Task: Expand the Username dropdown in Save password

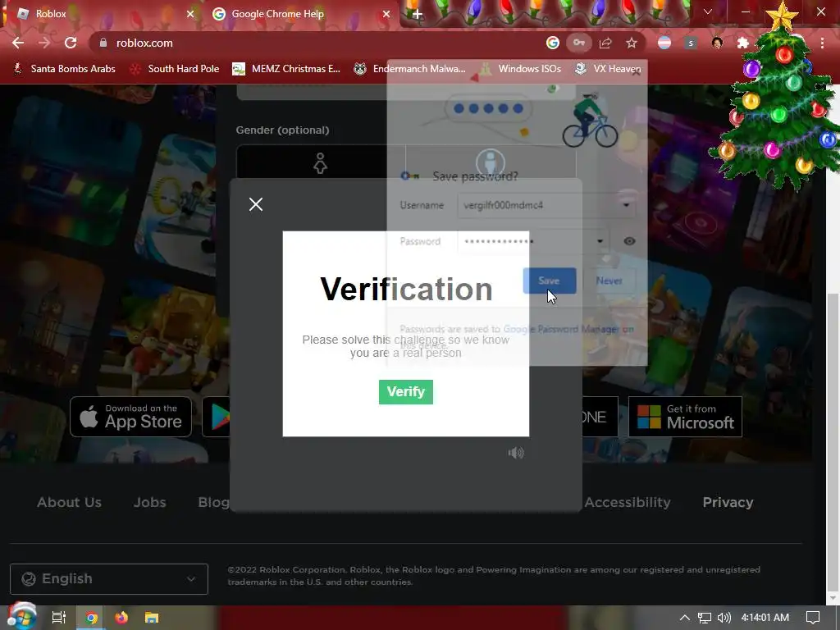Action: point(626,205)
